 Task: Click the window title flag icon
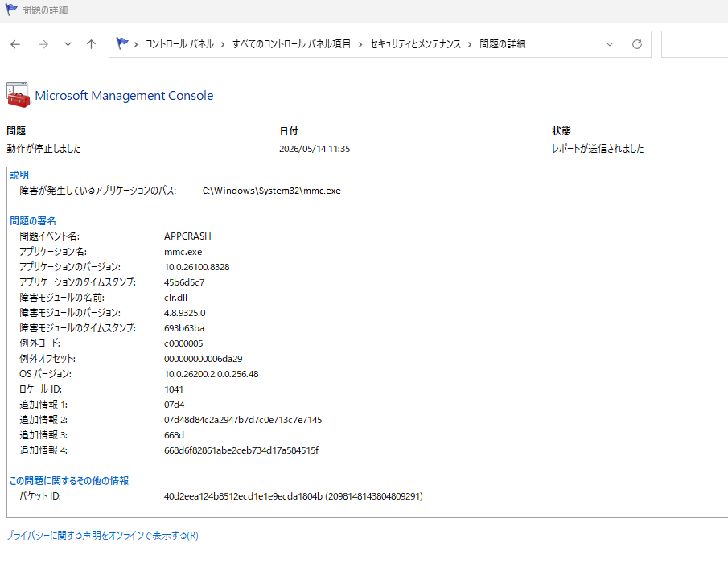coord(11,10)
